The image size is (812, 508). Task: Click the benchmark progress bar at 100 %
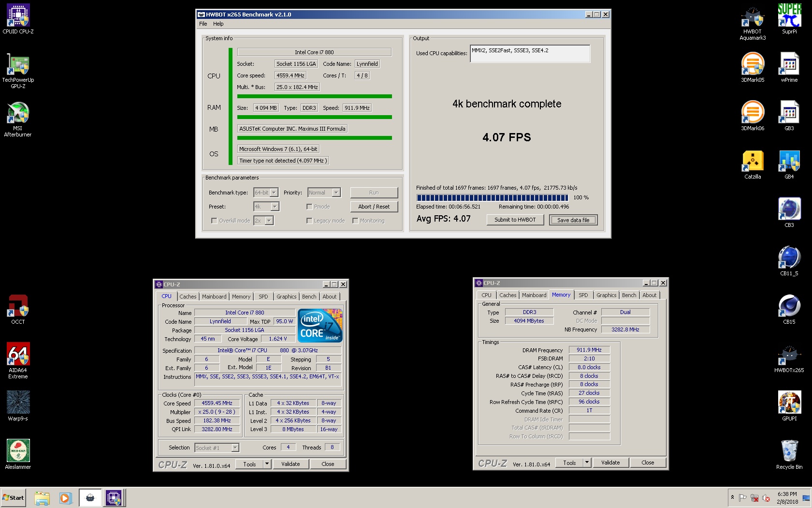click(x=493, y=197)
